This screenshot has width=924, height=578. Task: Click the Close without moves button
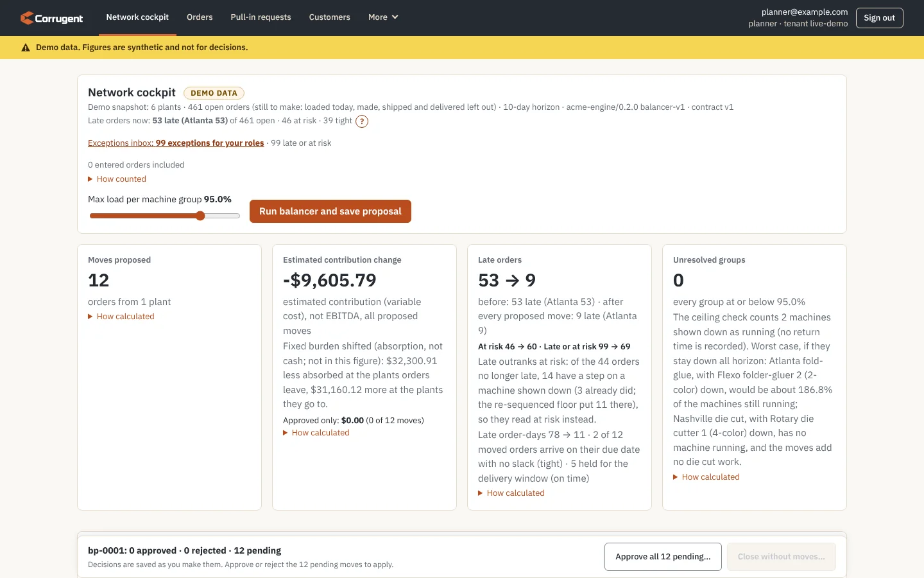pyautogui.click(x=781, y=557)
